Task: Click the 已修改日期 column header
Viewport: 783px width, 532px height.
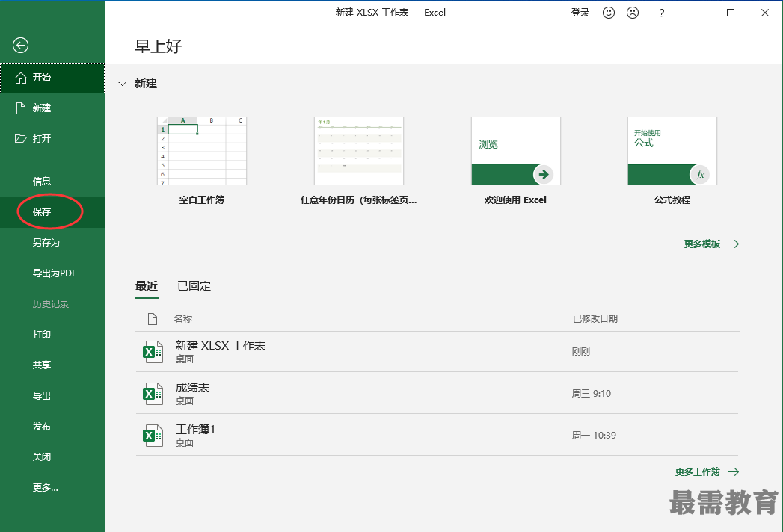Action: [x=595, y=319]
